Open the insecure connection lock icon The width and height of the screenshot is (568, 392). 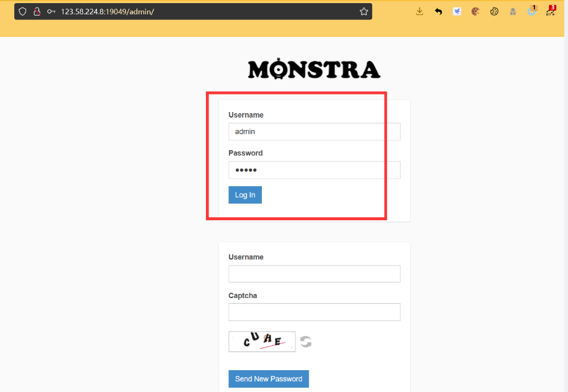click(x=37, y=12)
